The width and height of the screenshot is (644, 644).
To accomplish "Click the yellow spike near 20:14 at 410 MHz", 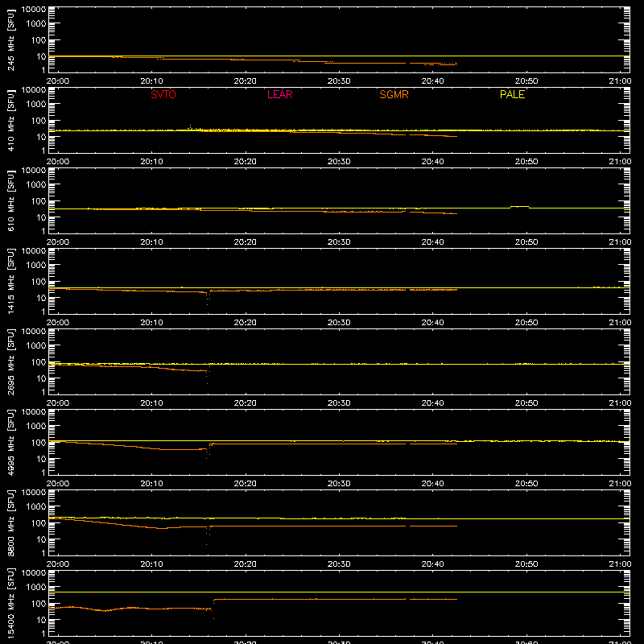I will [190, 126].
